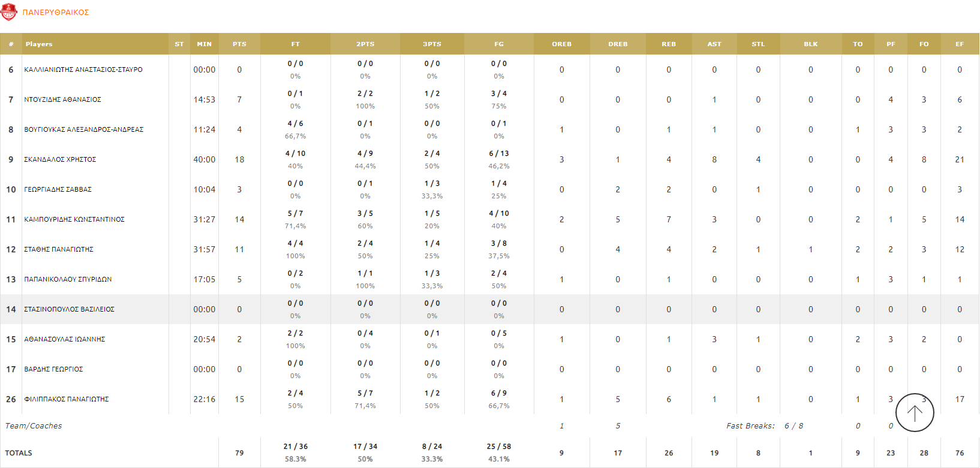Open player ΝΤΟΥΖΙΔΗΣ ΑΘΑΝΑΣΙΟΣ

pyautogui.click(x=62, y=99)
